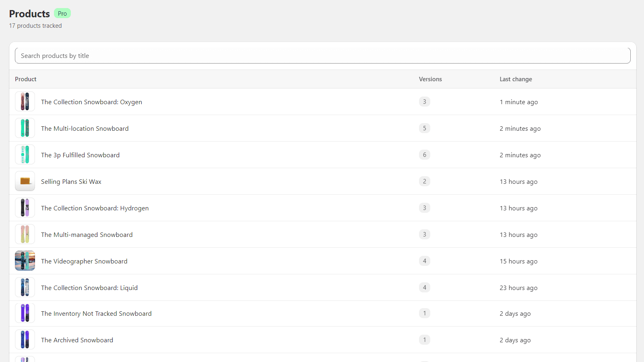Click versions badge 6 for 3p Fulfilled Snowboard
The image size is (644, 362).
point(424,154)
